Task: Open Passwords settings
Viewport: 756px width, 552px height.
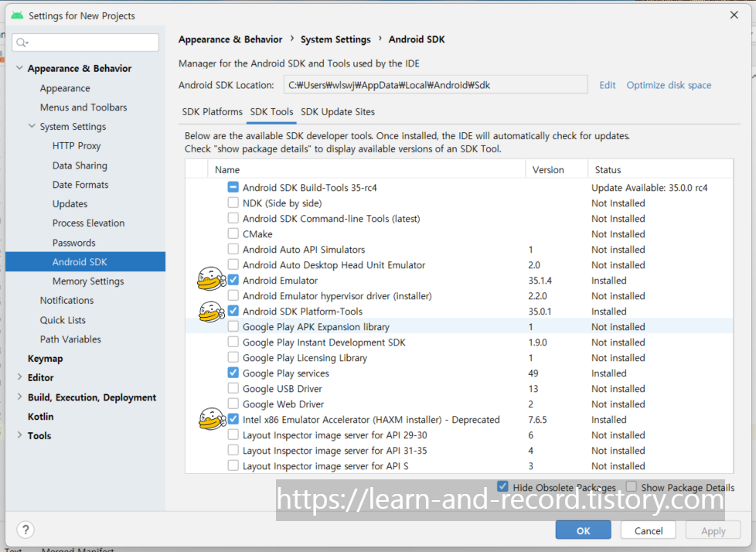Action: [73, 243]
